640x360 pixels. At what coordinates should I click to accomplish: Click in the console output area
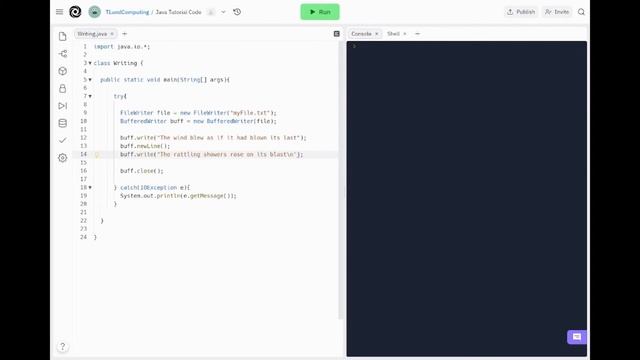(467, 198)
